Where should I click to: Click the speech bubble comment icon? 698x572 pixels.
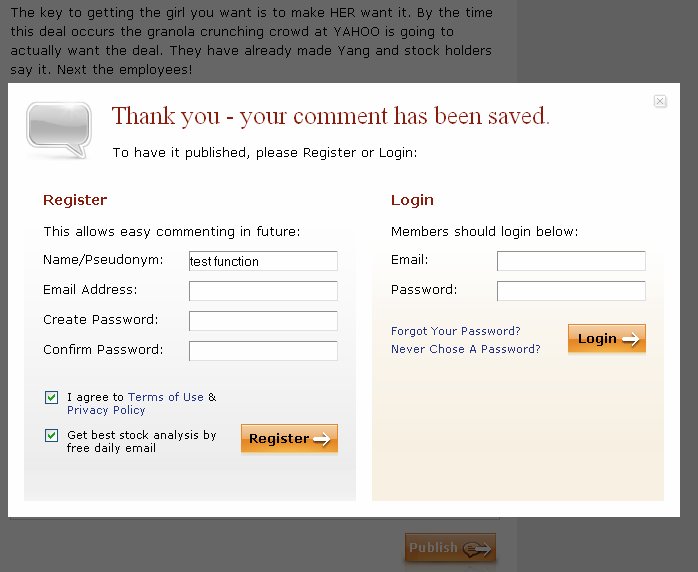(x=58, y=129)
